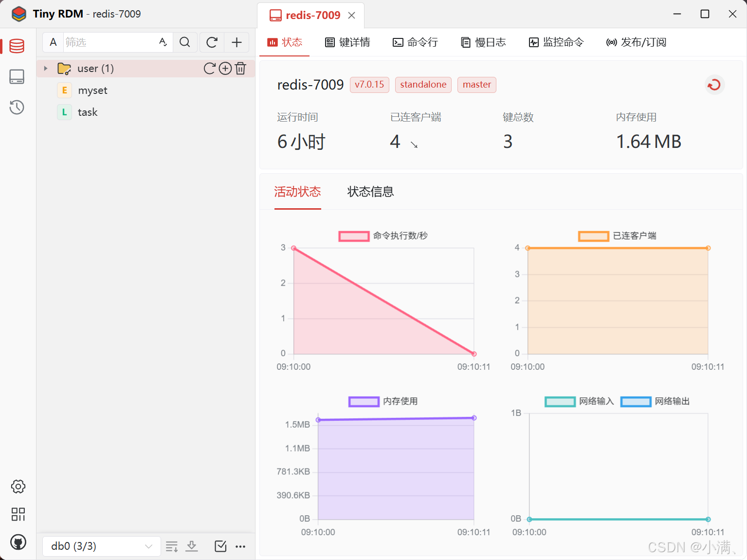Click the 键总数 value 3
This screenshot has width=747, height=560.
coord(508,142)
